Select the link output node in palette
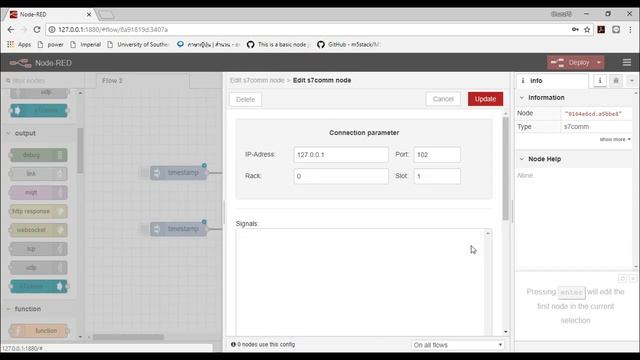This screenshot has width=640, height=360. (39, 174)
